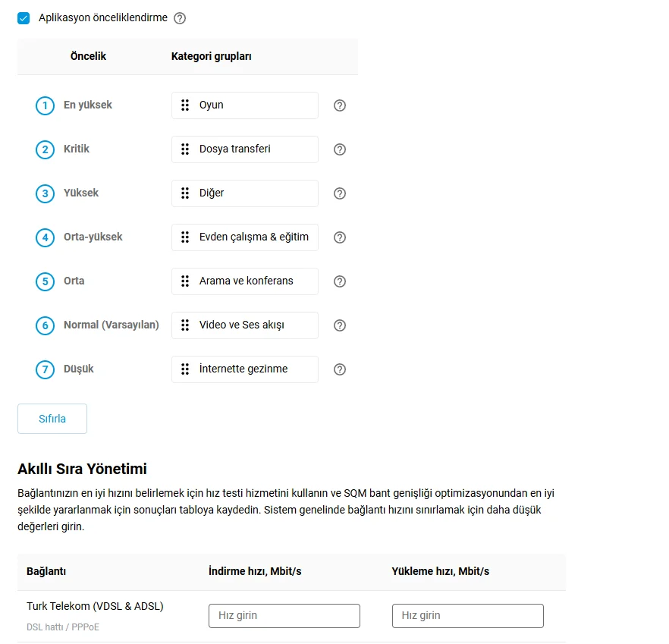Focus the Yükleme hızı input field

(x=467, y=616)
